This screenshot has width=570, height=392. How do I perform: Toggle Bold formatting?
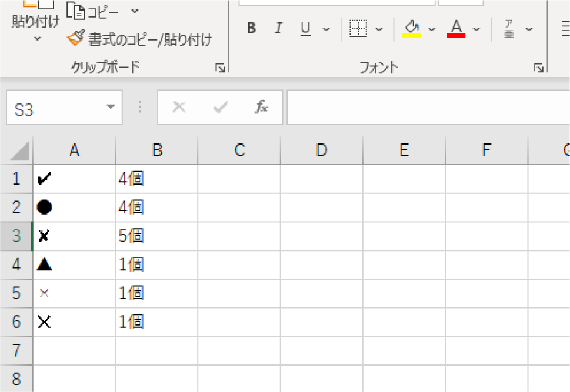251,28
